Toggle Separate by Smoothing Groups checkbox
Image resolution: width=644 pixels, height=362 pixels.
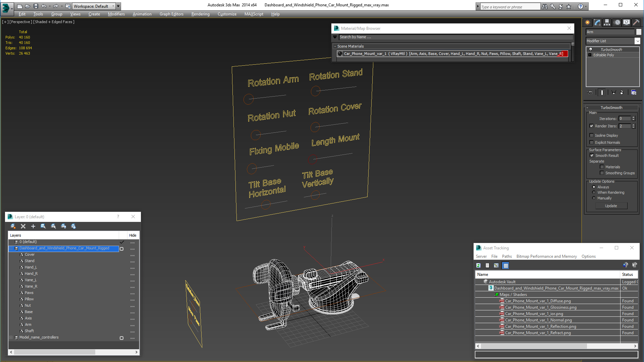602,173
